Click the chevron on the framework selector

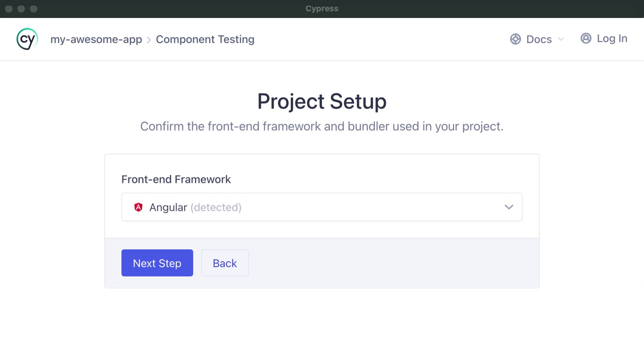(509, 207)
